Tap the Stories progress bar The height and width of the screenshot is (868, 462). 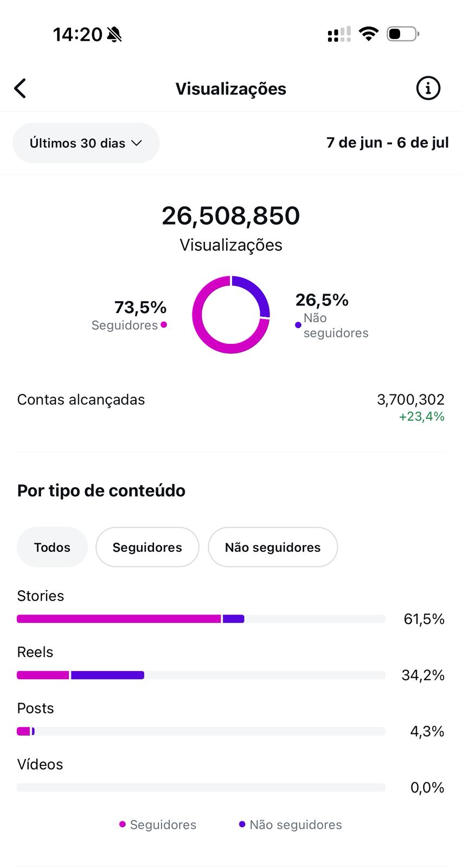pyautogui.click(x=201, y=619)
